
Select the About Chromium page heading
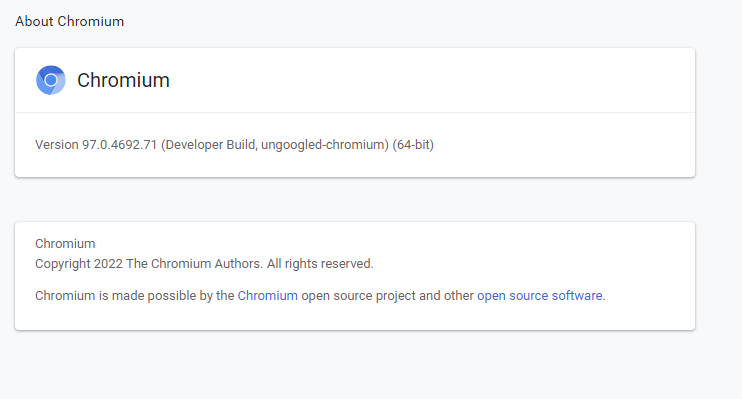point(70,21)
